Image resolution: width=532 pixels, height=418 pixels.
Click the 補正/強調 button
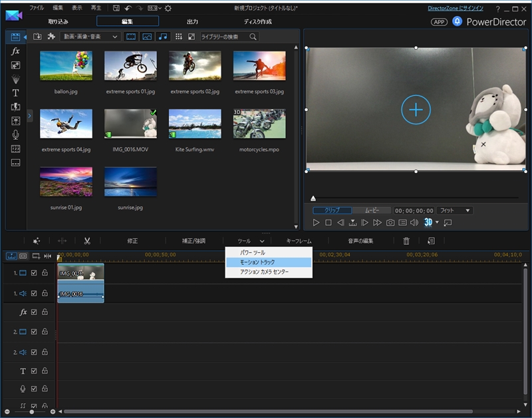coord(194,241)
